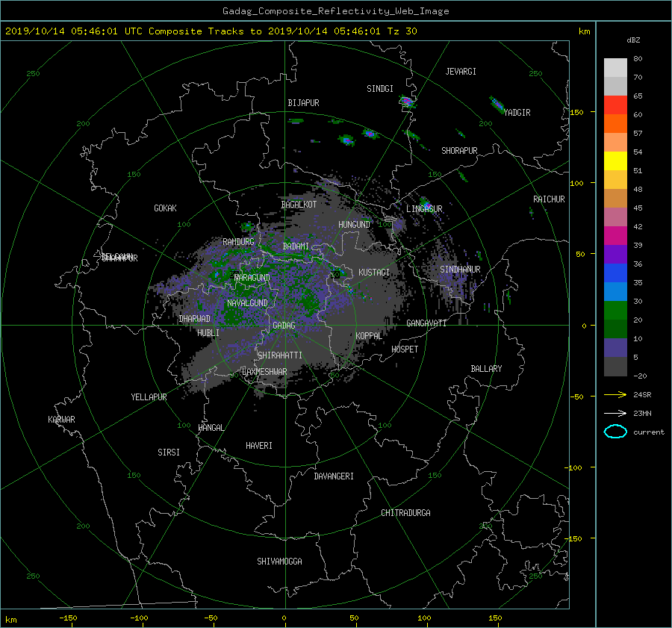Click the CHITRADURGA label
The width and height of the screenshot is (672, 628).
coord(406,513)
